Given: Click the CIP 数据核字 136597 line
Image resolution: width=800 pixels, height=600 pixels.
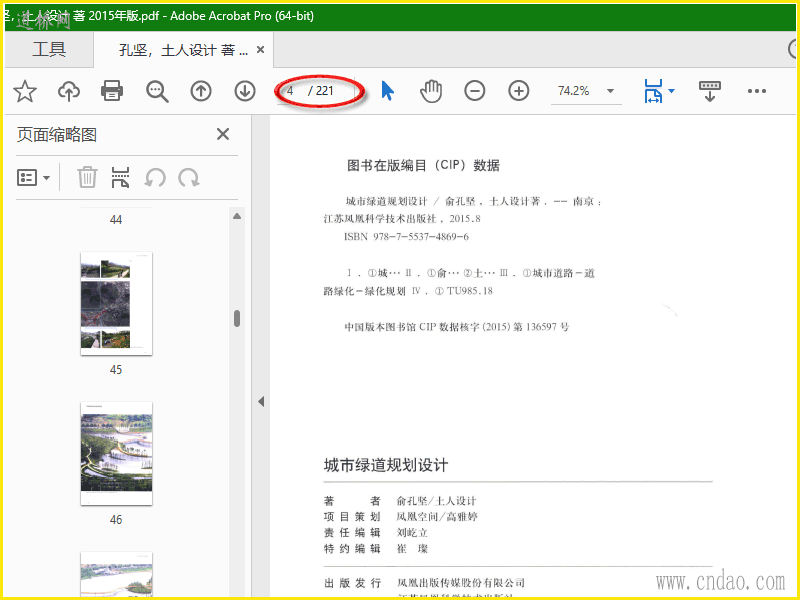Looking at the screenshot, I should tap(457, 327).
